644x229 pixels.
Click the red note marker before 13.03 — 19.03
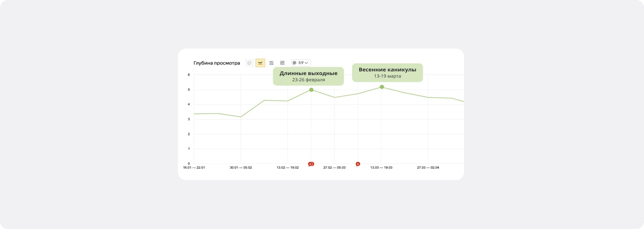(358, 164)
